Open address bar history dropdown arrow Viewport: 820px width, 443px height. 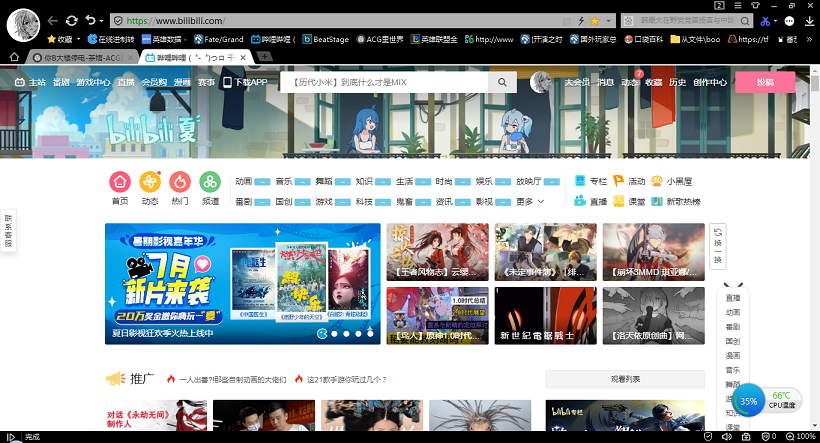(x=608, y=21)
